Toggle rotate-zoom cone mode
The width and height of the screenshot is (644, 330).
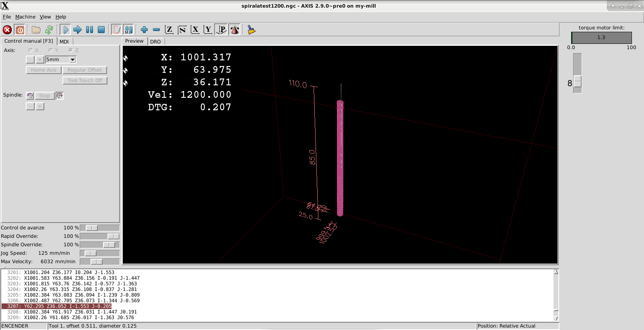point(235,30)
